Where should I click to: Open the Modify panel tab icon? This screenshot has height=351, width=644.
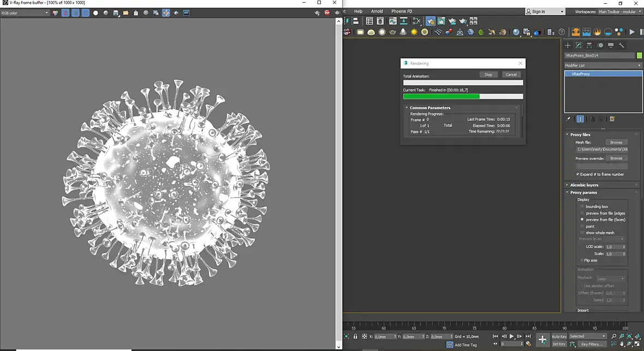click(x=579, y=45)
